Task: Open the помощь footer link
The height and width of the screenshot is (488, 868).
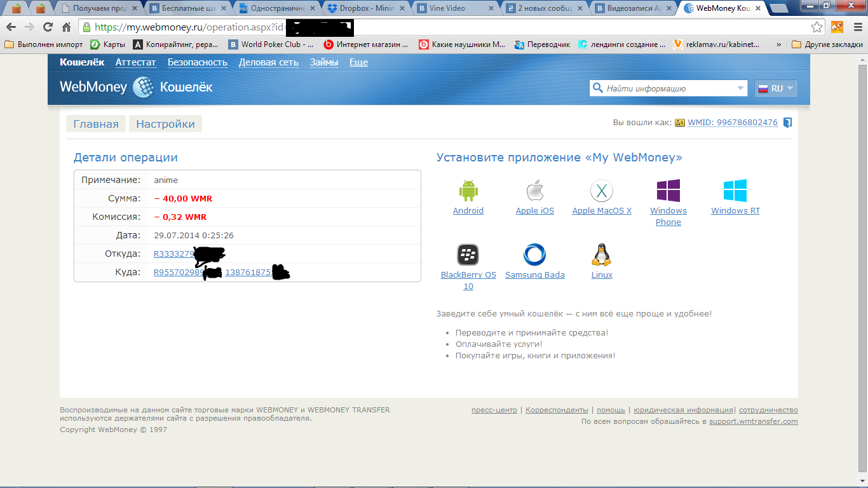Action: click(x=611, y=410)
